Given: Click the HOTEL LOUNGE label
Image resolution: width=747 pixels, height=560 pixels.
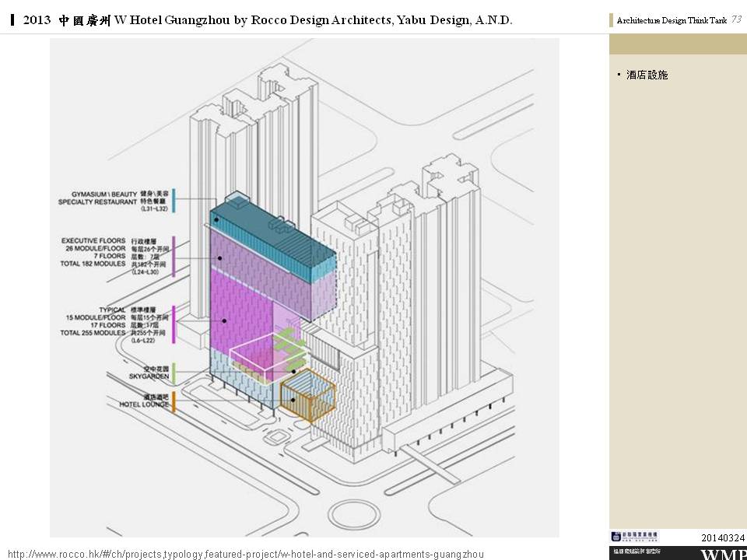Looking at the screenshot, I should click(143, 404).
